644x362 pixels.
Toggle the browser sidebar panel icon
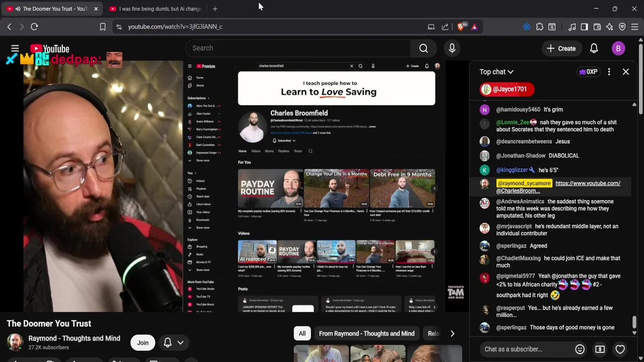tap(584, 27)
